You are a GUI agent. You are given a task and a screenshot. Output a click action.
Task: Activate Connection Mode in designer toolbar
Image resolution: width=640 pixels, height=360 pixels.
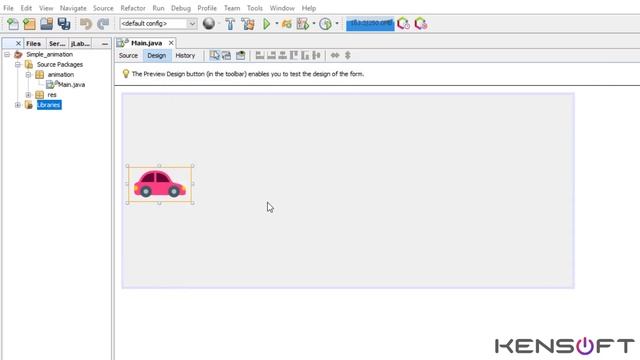pyautogui.click(x=227, y=56)
